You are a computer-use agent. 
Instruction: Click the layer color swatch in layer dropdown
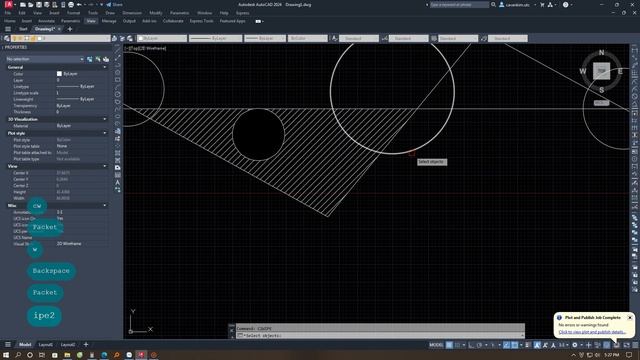click(40, 38)
